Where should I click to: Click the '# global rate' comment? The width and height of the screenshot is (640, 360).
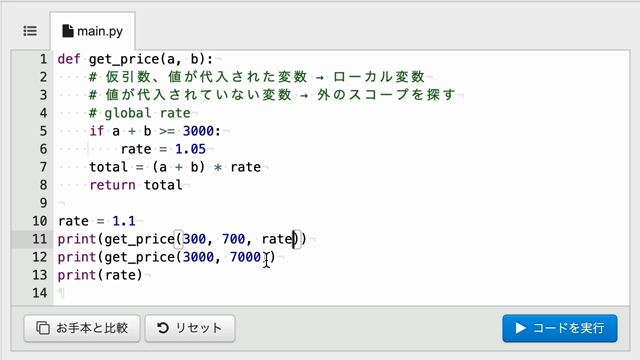pyautogui.click(x=140, y=113)
